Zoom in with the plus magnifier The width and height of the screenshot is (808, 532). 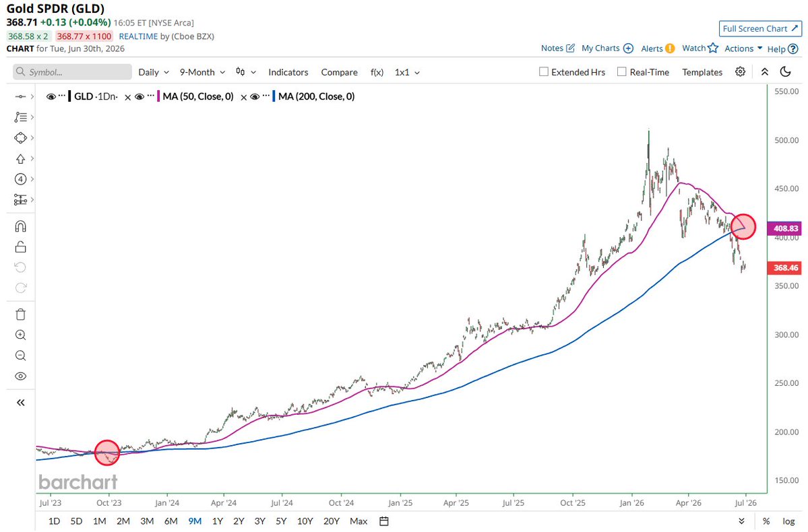[x=20, y=335]
